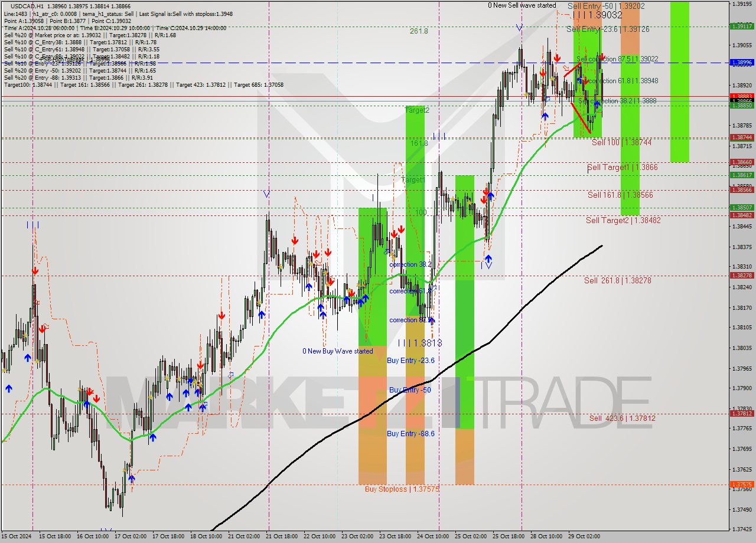Select the 'Sell Entry -23.6 | 1.39126' label
The height and width of the screenshot is (543, 756).
click(608, 29)
